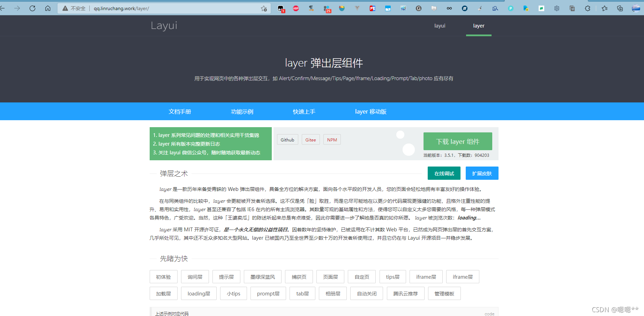This screenshot has height=316, width=644.
Task: Open the red FE helper extension
Action: (x=373, y=8)
